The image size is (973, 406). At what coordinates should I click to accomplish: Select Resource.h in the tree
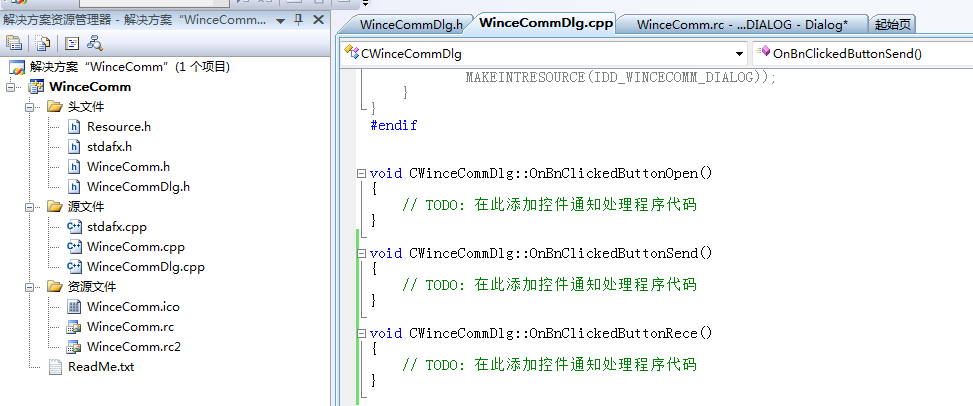[x=118, y=127]
